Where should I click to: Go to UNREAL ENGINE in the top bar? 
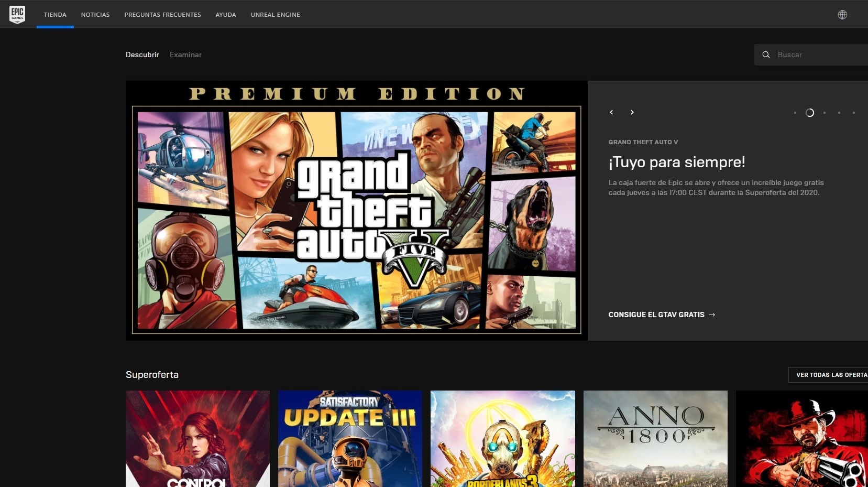pos(276,15)
